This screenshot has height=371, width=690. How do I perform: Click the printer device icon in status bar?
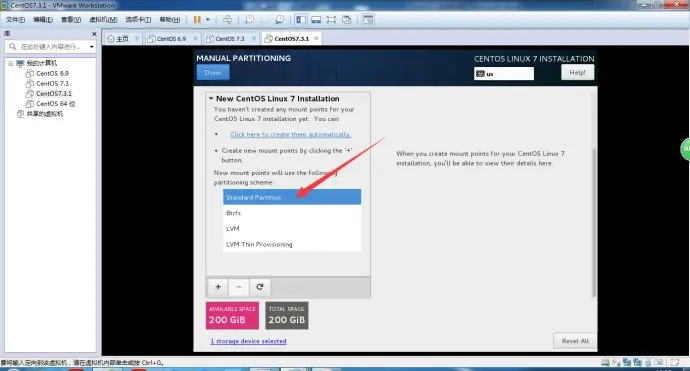click(x=648, y=363)
